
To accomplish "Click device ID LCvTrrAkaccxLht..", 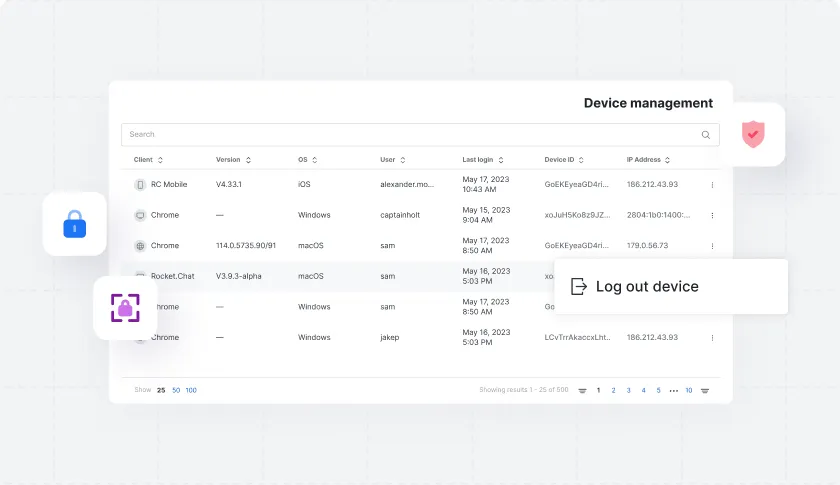I will coord(577,337).
